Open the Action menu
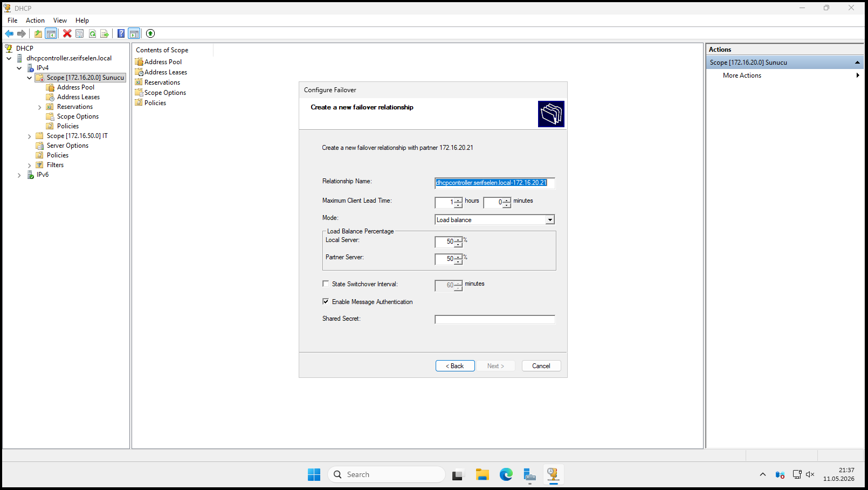Image resolution: width=868 pixels, height=490 pixels. 35,20
